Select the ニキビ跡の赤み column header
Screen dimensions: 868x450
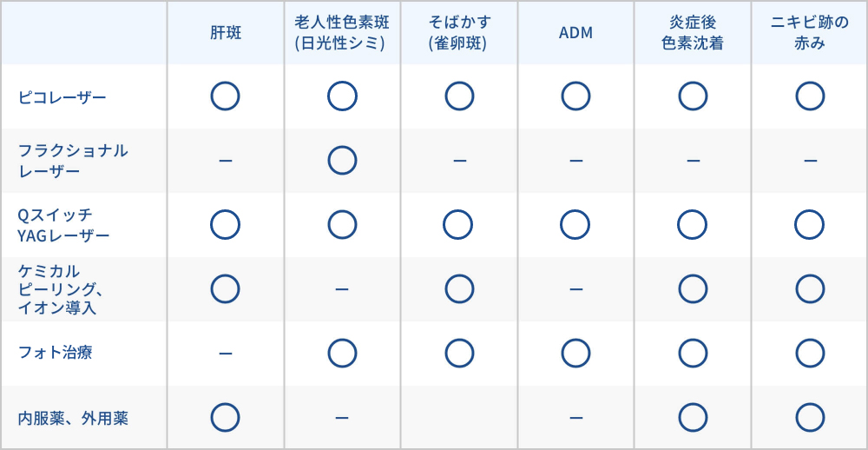tap(809, 33)
